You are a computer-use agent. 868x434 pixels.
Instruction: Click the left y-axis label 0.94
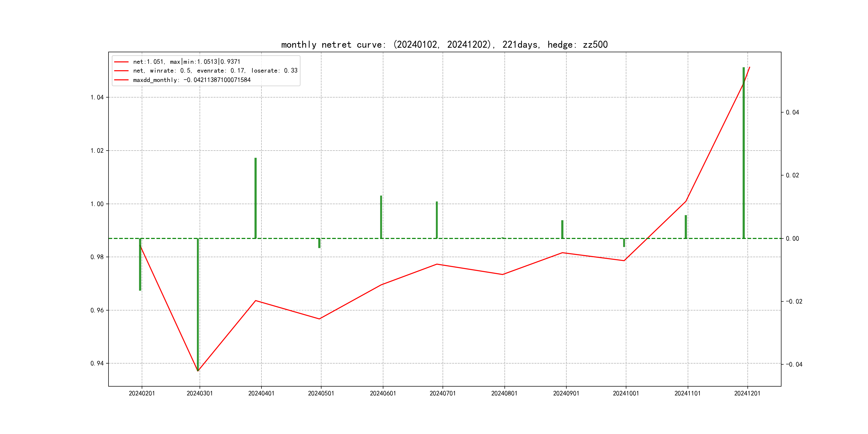(x=97, y=363)
